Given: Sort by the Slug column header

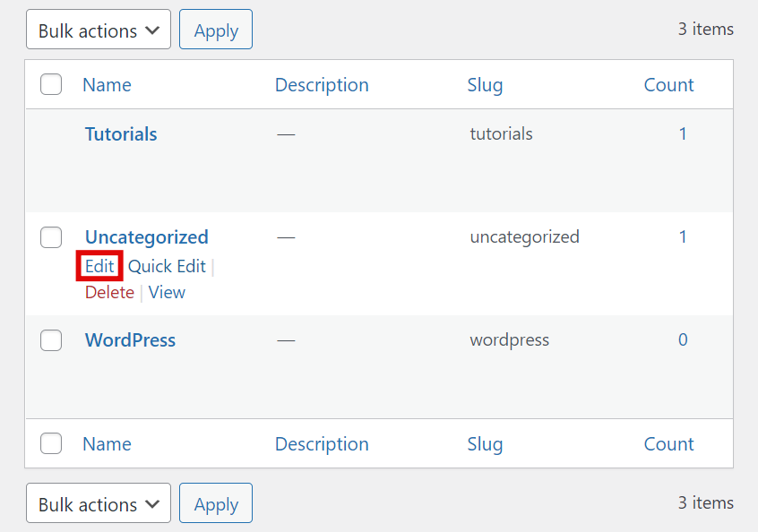Looking at the screenshot, I should pyautogui.click(x=485, y=84).
